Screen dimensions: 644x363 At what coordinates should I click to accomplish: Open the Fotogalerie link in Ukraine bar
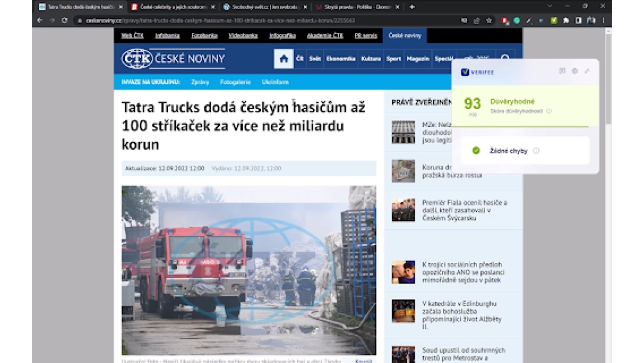(x=235, y=82)
